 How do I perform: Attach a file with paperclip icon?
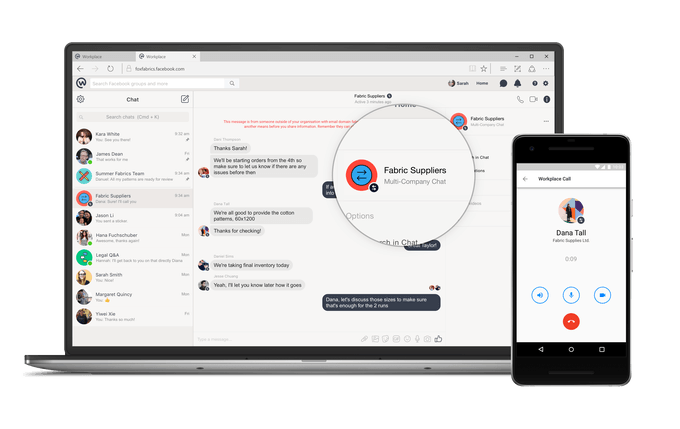click(x=364, y=339)
